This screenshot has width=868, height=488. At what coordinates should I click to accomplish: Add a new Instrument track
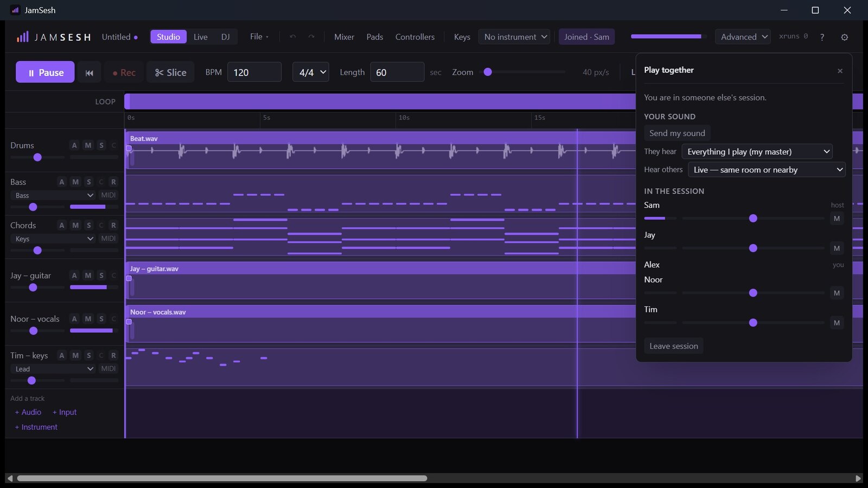pos(36,427)
